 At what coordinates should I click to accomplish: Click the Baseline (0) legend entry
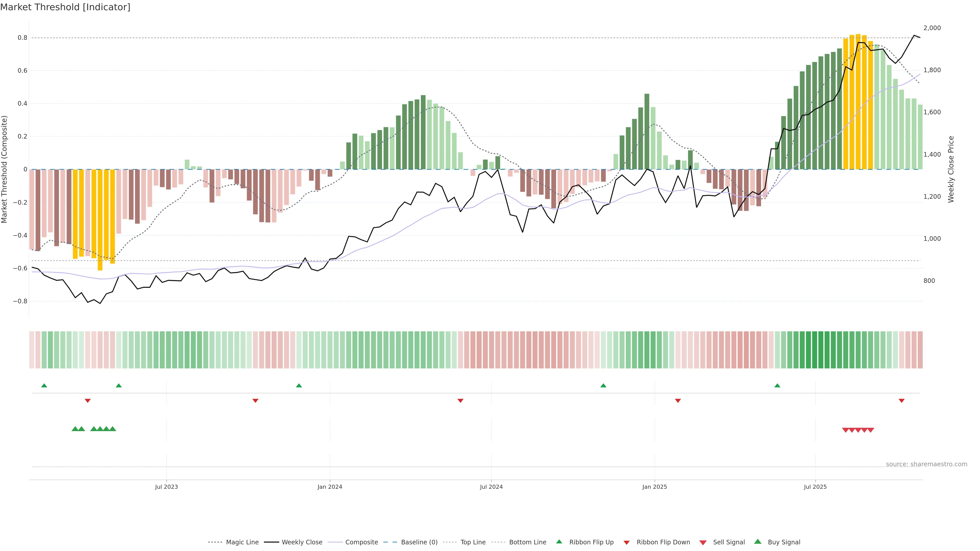[419, 542]
